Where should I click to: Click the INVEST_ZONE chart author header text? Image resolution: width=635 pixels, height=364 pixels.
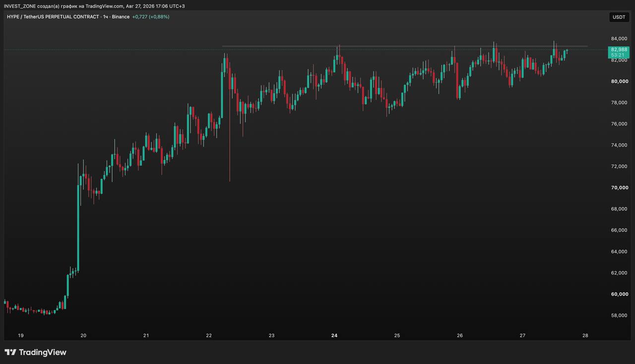94,6
